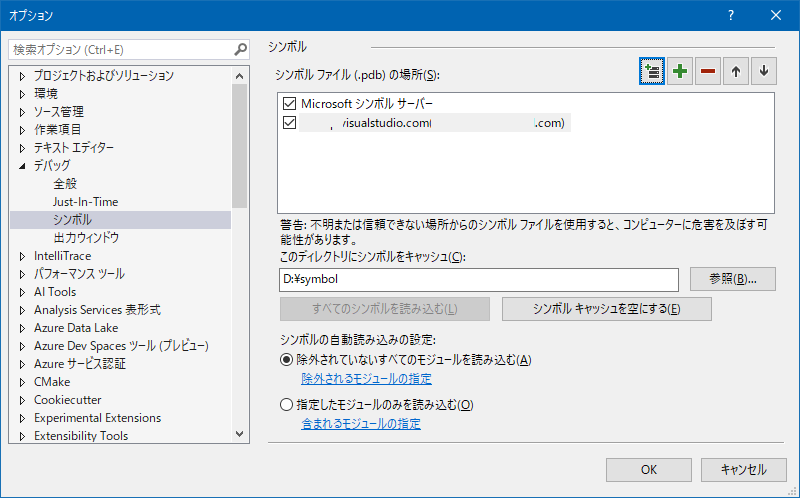Select Azure Dev Spaces ツール category
Screen dimensions: 800x498
[x=121, y=346]
